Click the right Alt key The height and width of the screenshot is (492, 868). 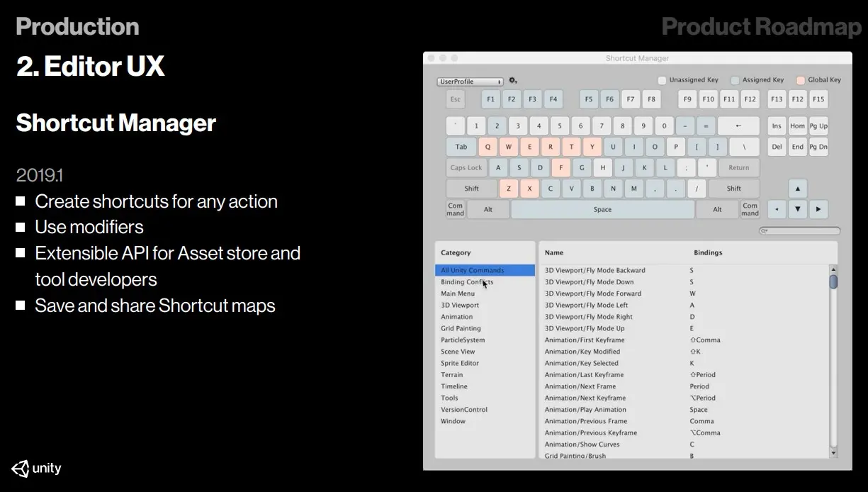pos(717,209)
